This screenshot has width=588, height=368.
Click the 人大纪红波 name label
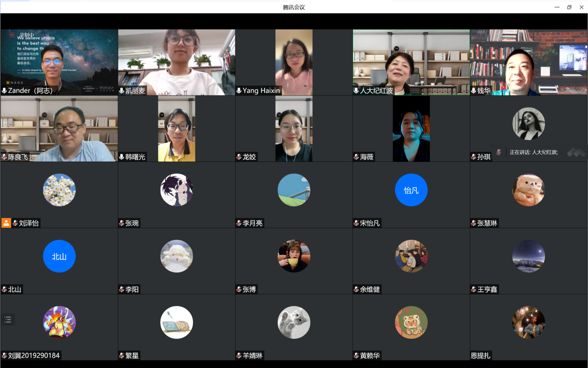click(376, 91)
